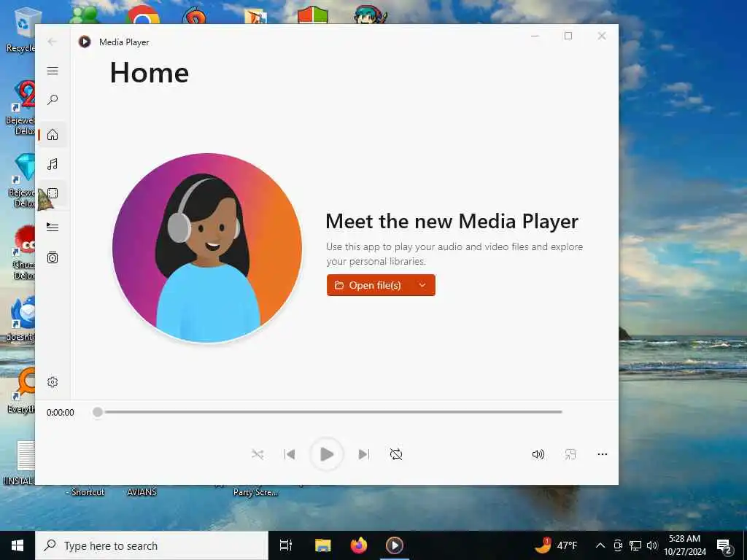Open the Play queue
747x560 pixels.
[53, 227]
